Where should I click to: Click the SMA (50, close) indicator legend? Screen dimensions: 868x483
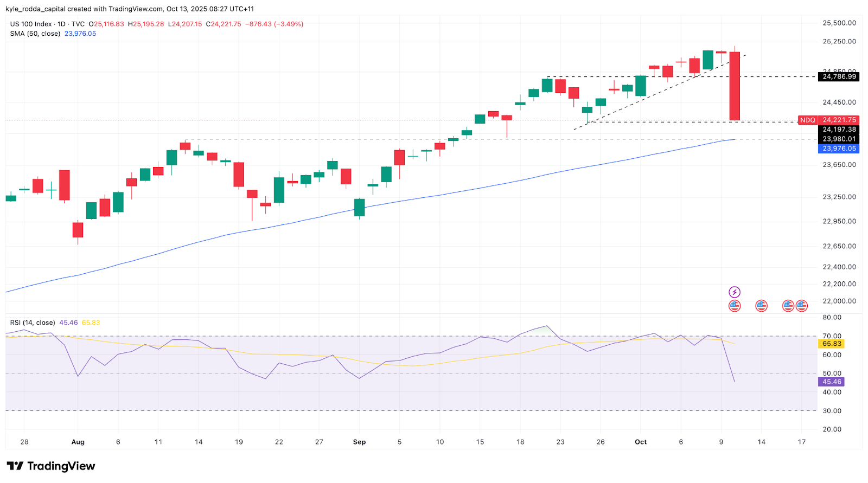click(x=35, y=34)
